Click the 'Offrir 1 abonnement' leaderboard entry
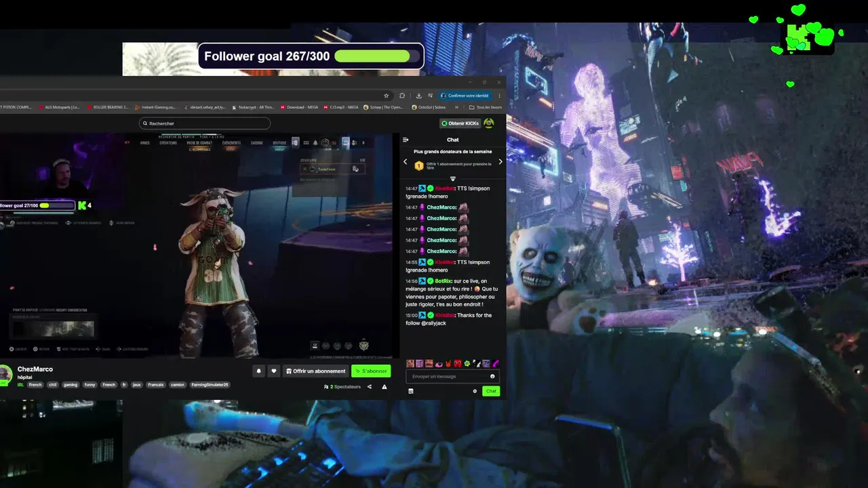Screen dimensions: 868x488 (x=453, y=165)
